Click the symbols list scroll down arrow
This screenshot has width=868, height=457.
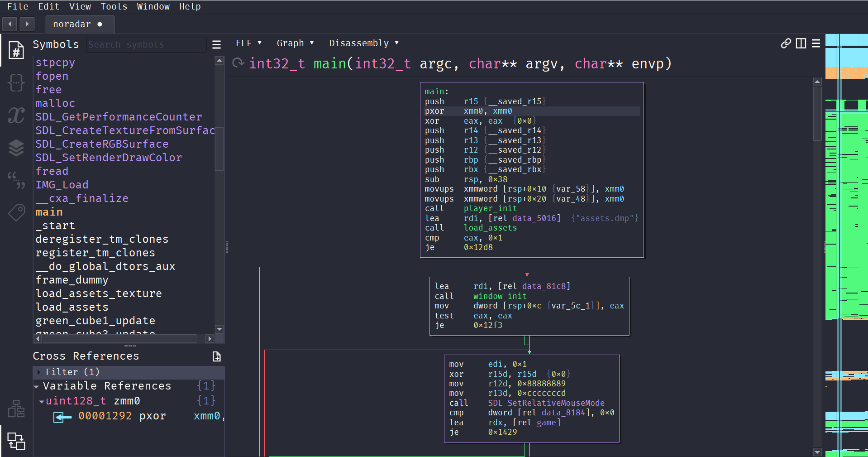click(x=219, y=329)
